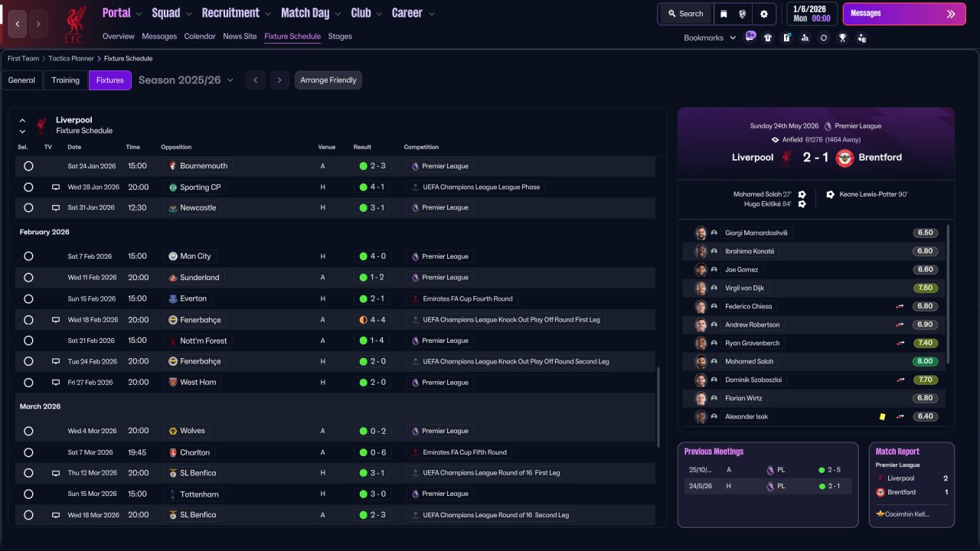Click Virgil van Dijk's player portrait
980x551 pixels.
point(701,288)
